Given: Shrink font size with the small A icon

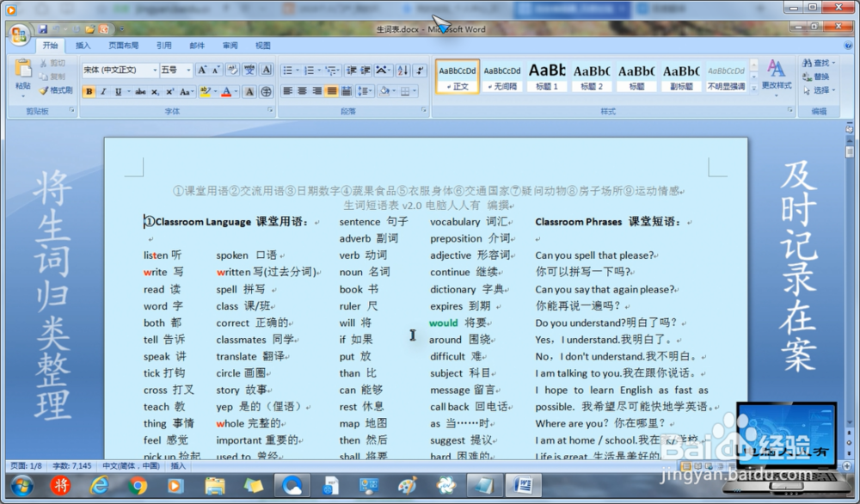Looking at the screenshot, I should 216,70.
